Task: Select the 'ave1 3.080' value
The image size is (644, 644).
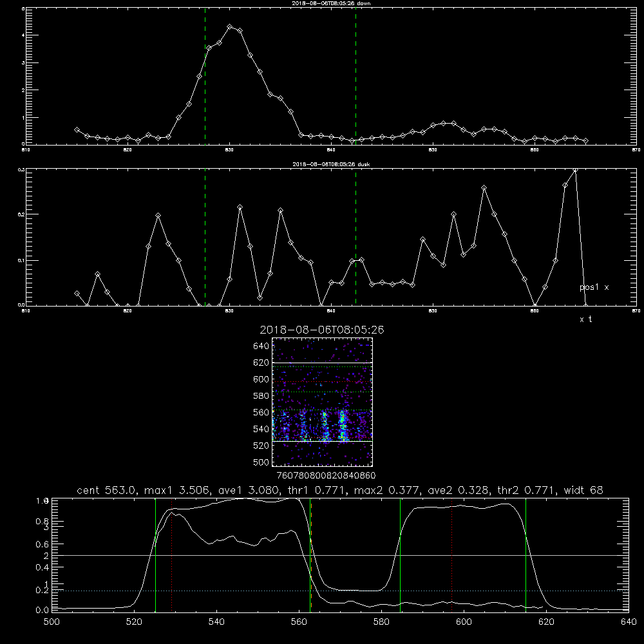Action: [x=252, y=490]
